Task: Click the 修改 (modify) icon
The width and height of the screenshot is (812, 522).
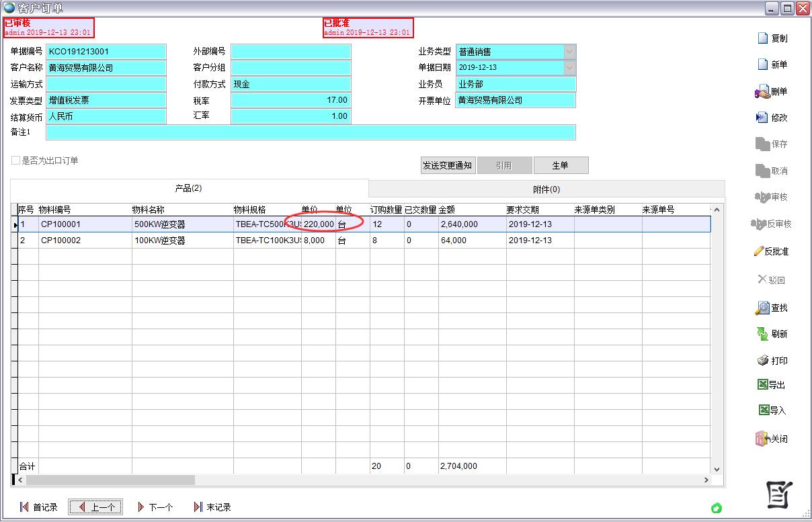Action: tap(762, 118)
